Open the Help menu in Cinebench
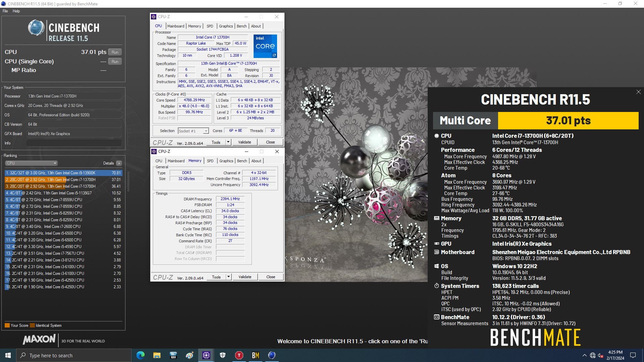The height and width of the screenshot is (362, 644). pos(16,11)
